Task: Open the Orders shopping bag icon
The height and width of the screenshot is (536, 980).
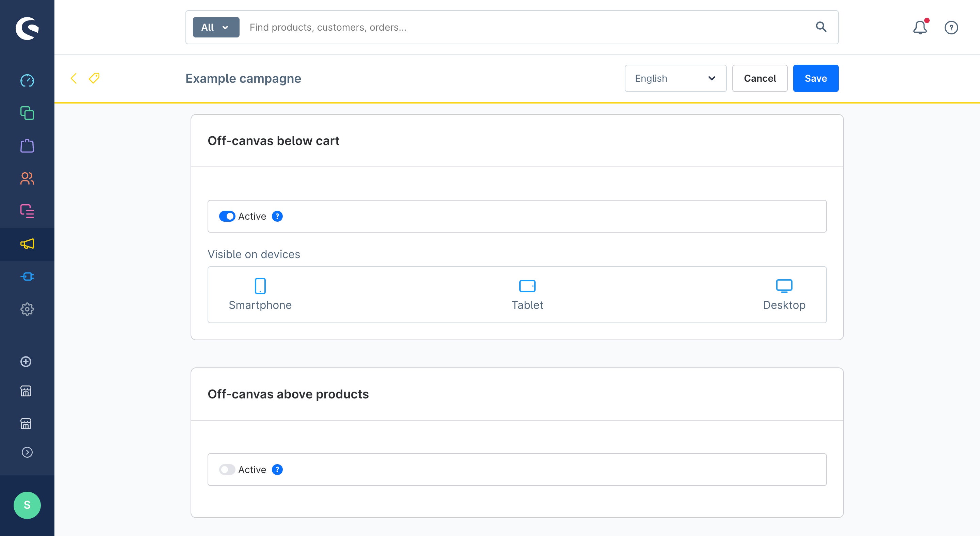Action: tap(27, 146)
